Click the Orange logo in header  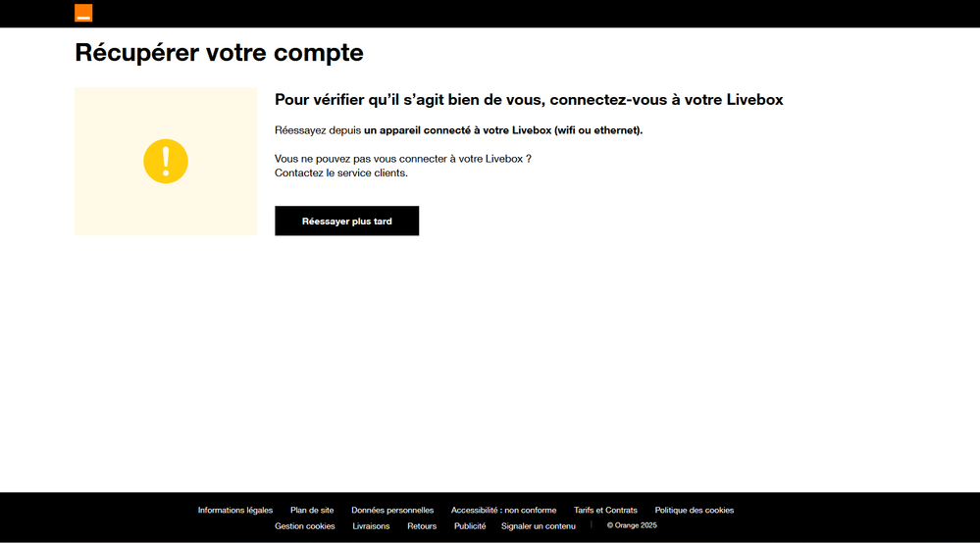tap(83, 13)
